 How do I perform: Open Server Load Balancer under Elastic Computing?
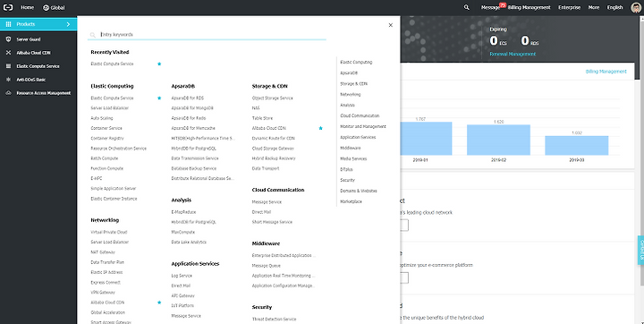110,108
